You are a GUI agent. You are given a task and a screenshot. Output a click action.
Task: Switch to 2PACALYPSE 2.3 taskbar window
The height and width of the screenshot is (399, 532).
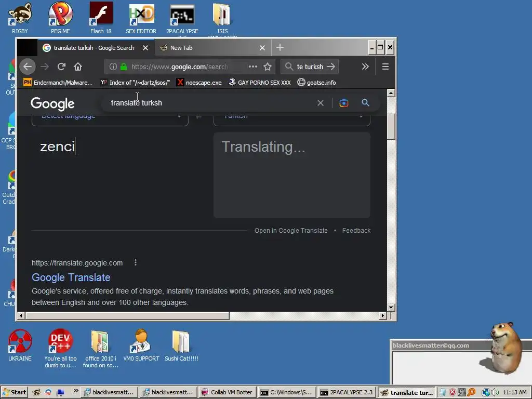click(x=347, y=392)
